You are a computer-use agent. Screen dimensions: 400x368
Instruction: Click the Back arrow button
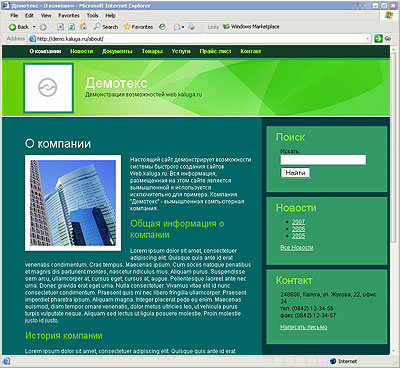pos(19,27)
